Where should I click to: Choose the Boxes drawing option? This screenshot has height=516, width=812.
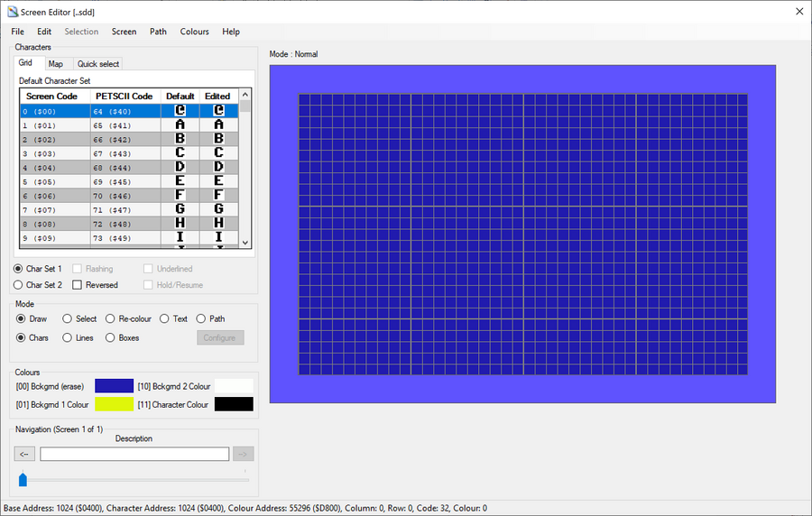tap(110, 337)
